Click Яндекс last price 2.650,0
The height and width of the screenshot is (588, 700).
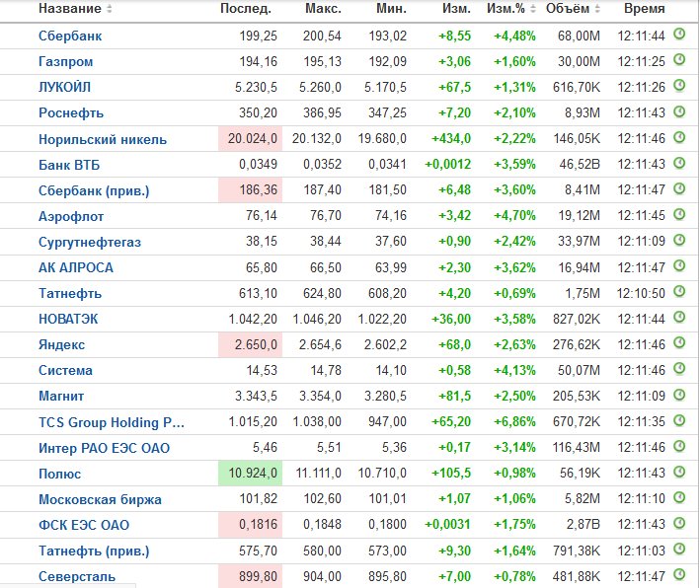coord(257,345)
